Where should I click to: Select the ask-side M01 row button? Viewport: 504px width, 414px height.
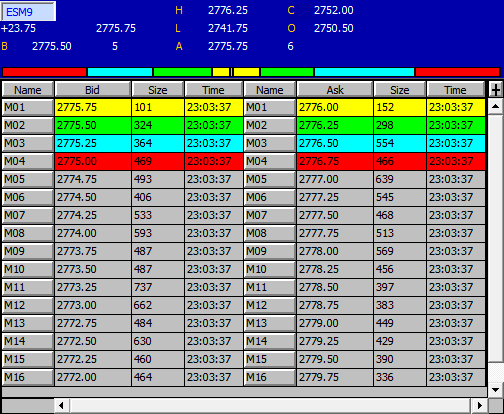coord(270,107)
